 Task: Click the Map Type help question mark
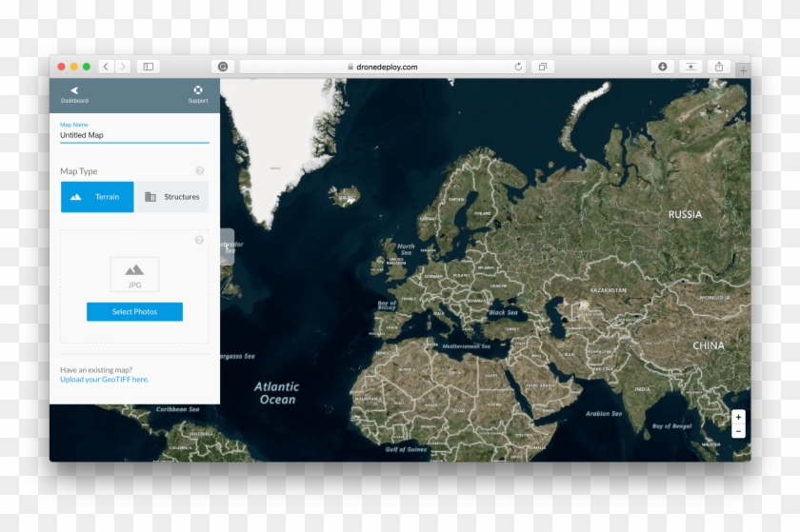click(x=200, y=171)
